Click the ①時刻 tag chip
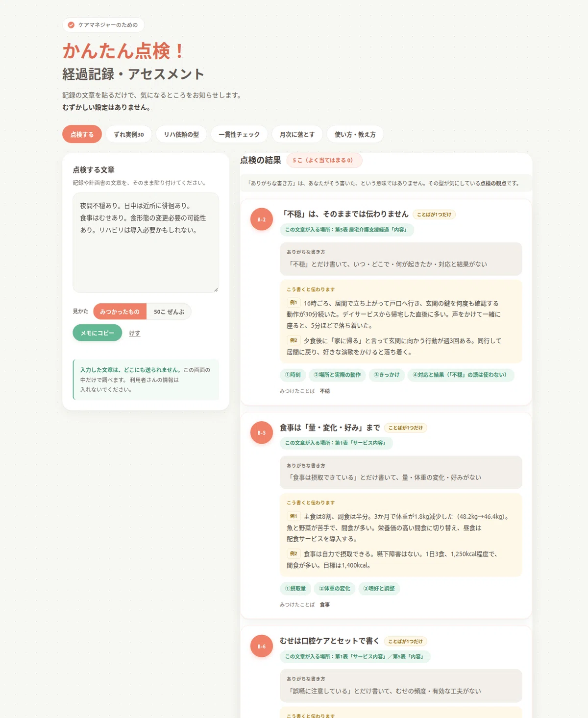Viewport: 588px width, 718px height. pyautogui.click(x=293, y=375)
